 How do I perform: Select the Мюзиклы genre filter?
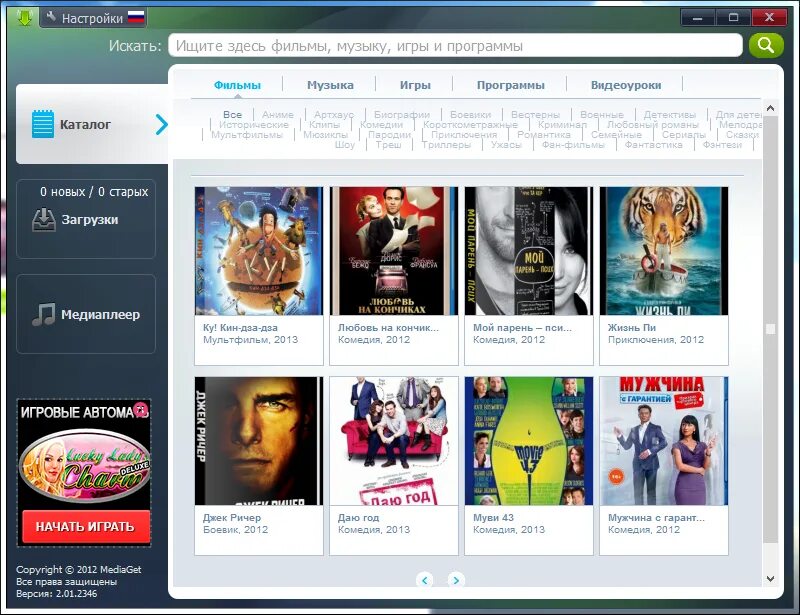coord(326,135)
